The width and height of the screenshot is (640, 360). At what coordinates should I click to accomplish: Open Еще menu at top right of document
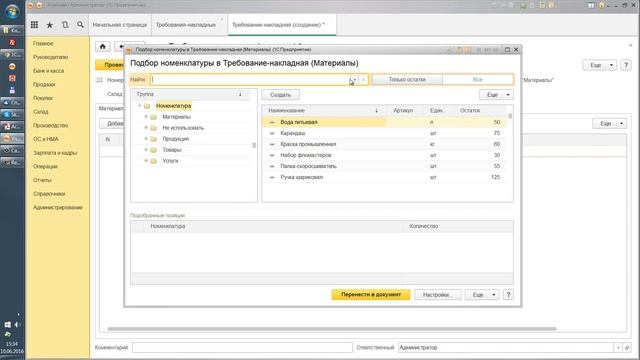pos(599,65)
